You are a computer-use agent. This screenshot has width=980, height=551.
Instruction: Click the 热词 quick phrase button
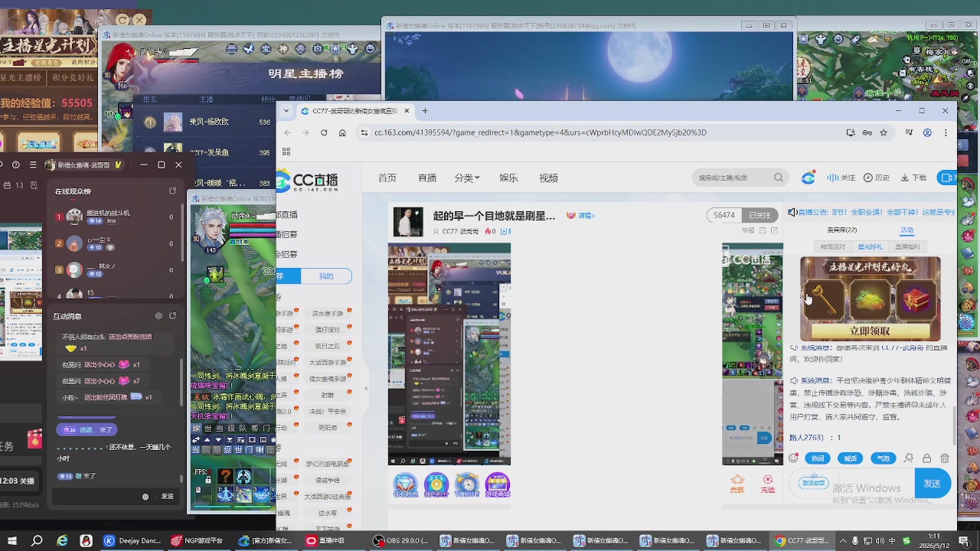pos(818,458)
